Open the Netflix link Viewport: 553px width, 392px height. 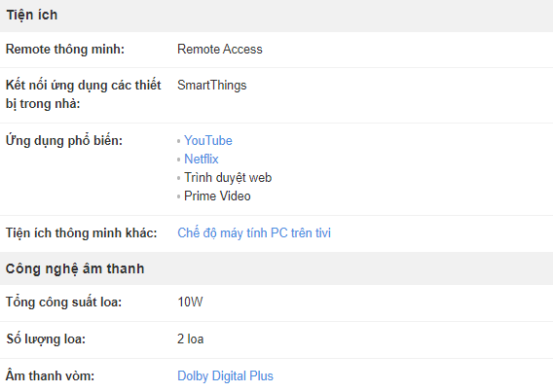(x=201, y=159)
